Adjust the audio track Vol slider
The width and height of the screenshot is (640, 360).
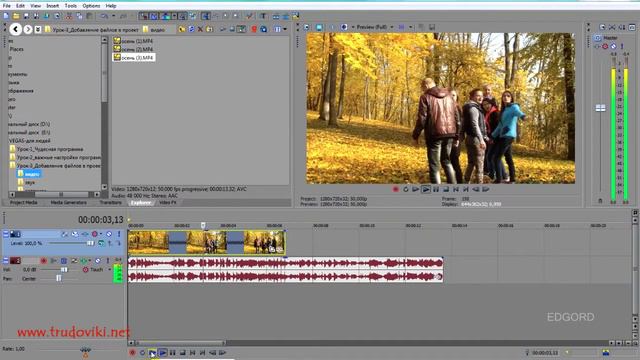64,270
